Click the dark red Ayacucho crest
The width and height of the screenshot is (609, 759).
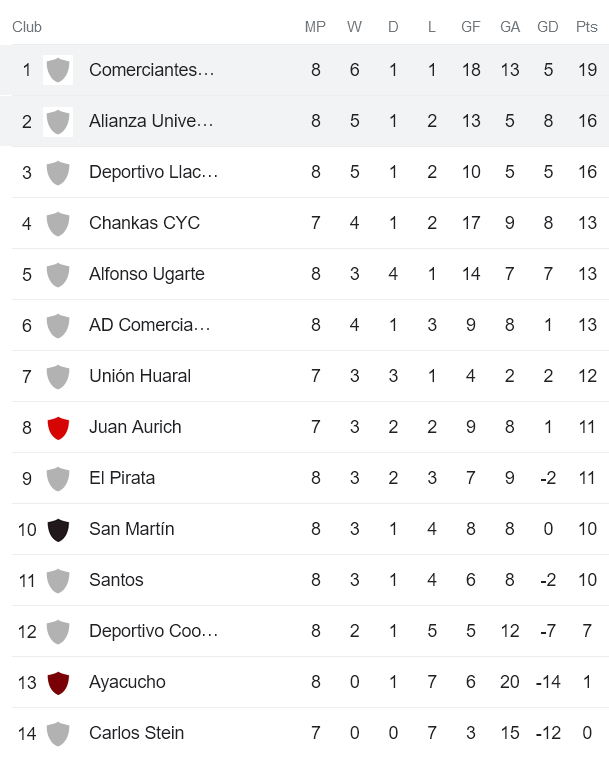(x=58, y=682)
